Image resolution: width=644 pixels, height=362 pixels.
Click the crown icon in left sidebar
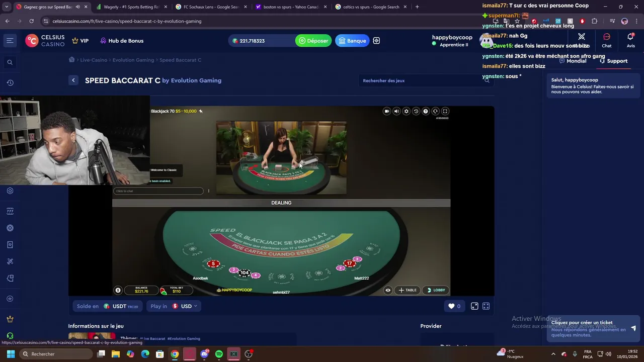click(10, 319)
